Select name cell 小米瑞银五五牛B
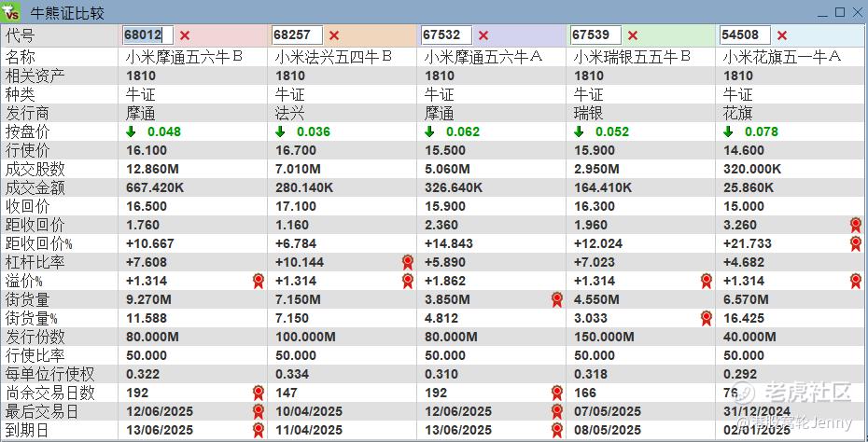The image size is (868, 442). (x=632, y=57)
